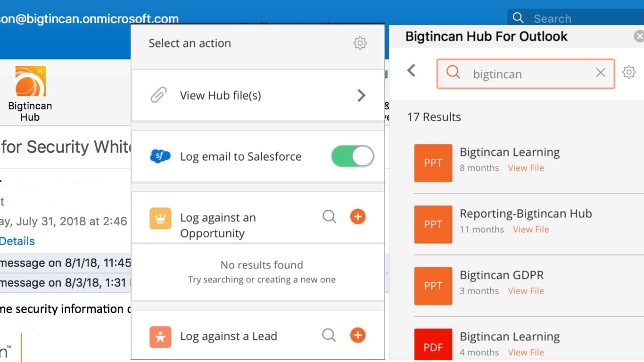This screenshot has width=644, height=362.
Task: Click the PPT icon beside Bigtincan GDPR
Action: click(433, 286)
